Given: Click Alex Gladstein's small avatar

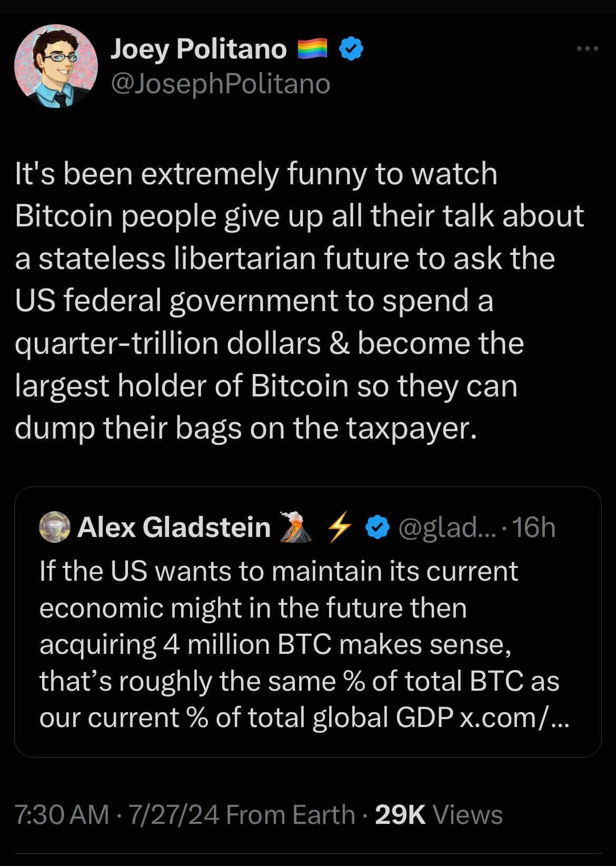Looking at the screenshot, I should pos(55,527).
